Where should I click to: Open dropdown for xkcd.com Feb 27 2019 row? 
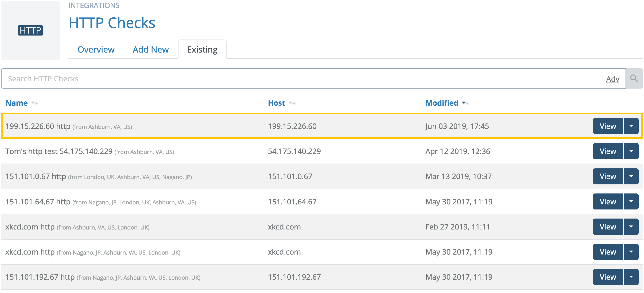(x=631, y=227)
